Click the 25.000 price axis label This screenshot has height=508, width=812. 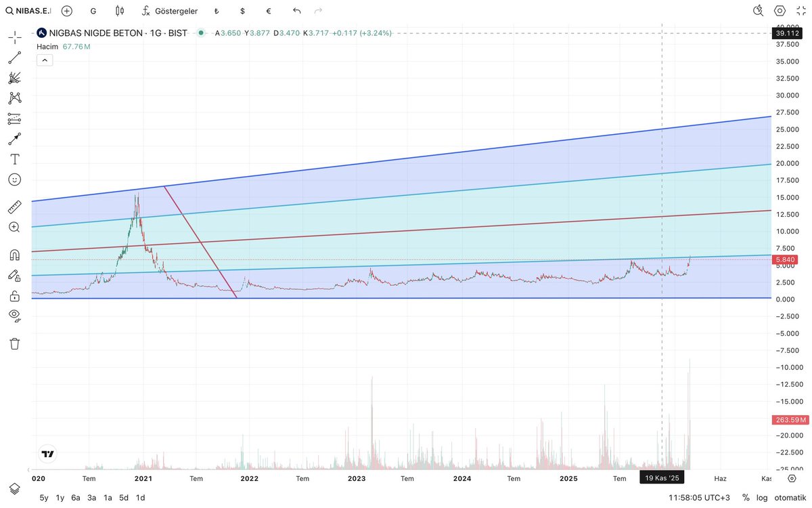pos(787,129)
